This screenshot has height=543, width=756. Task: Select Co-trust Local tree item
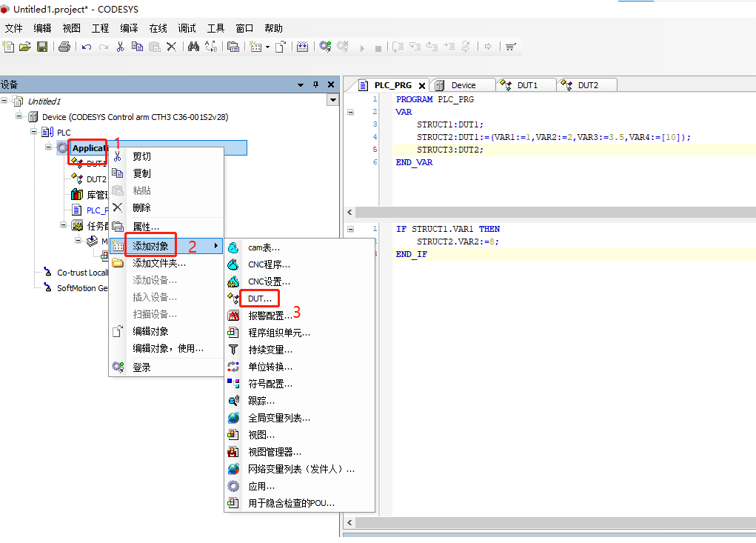click(x=82, y=273)
